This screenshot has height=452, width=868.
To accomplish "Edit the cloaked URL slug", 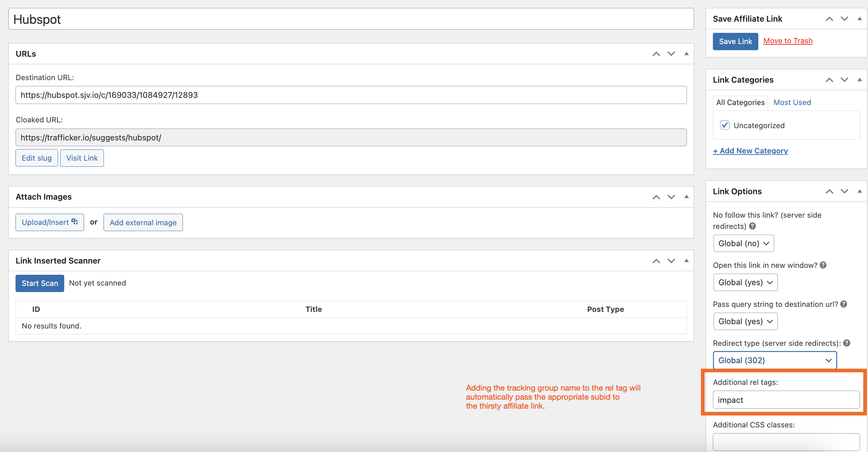I will [x=36, y=158].
